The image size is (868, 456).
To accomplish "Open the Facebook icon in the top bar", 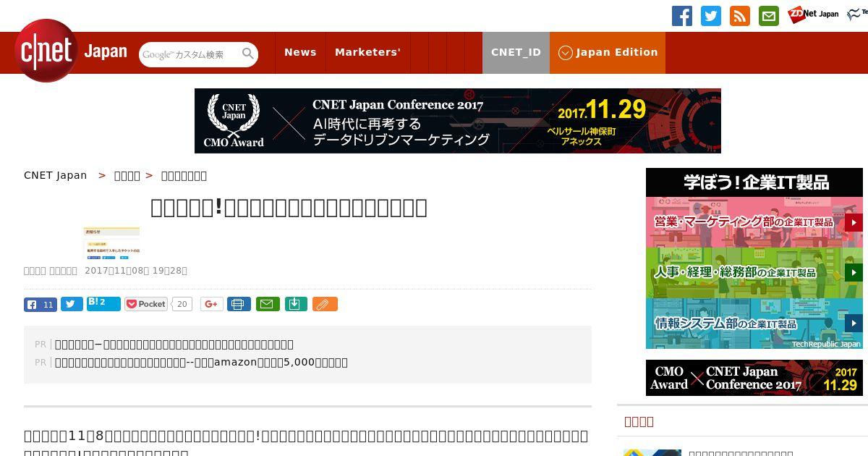I will (x=682, y=16).
